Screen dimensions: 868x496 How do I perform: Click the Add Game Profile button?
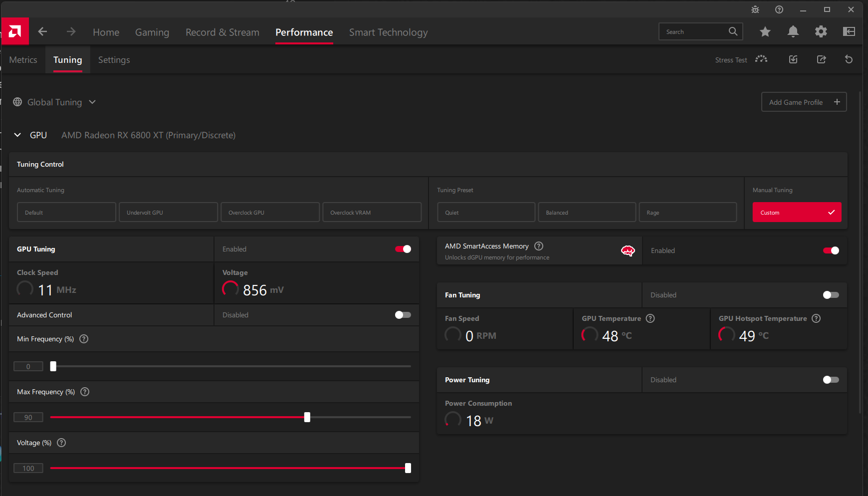(804, 102)
